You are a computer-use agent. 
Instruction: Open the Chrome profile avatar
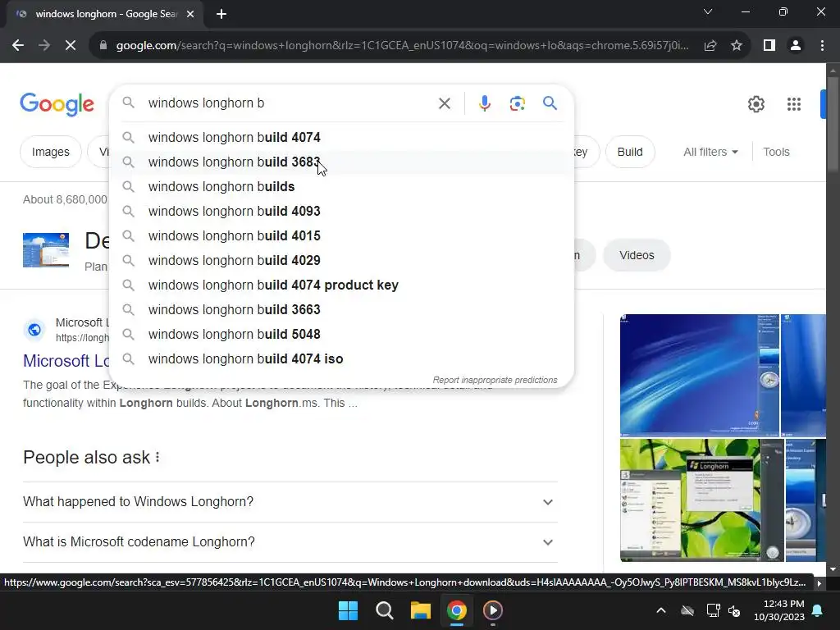point(796,46)
